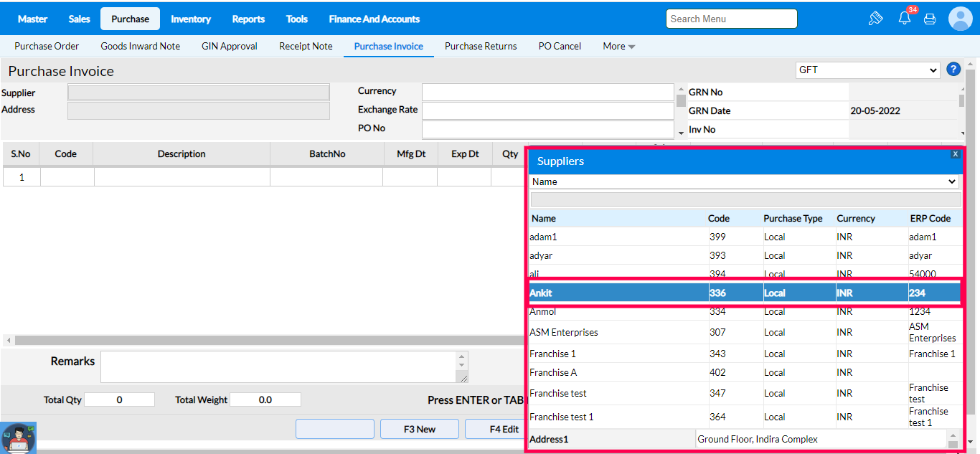980x454 pixels.
Task: Click the blue help question icon
Action: click(x=953, y=70)
